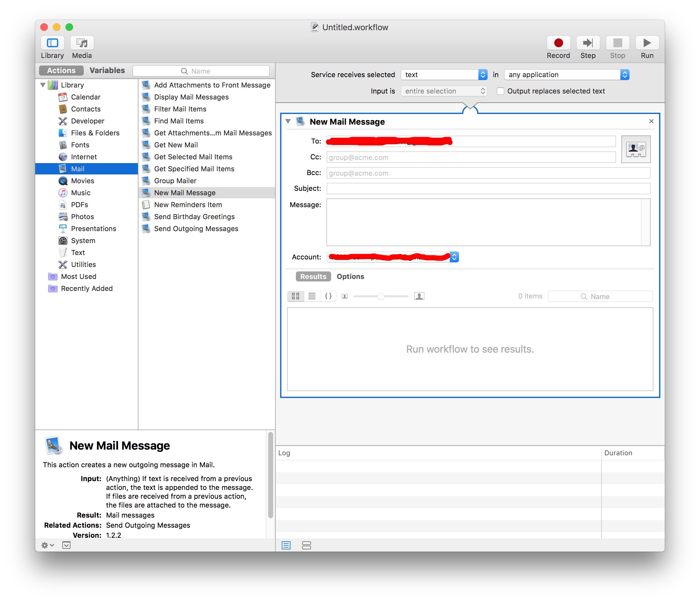The image size is (700, 602).
Task: Enable Output replaces selected text checkbox
Action: point(500,91)
